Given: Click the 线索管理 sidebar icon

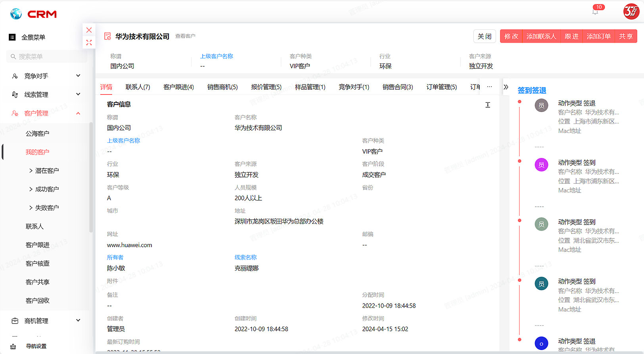Looking at the screenshot, I should click(15, 94).
